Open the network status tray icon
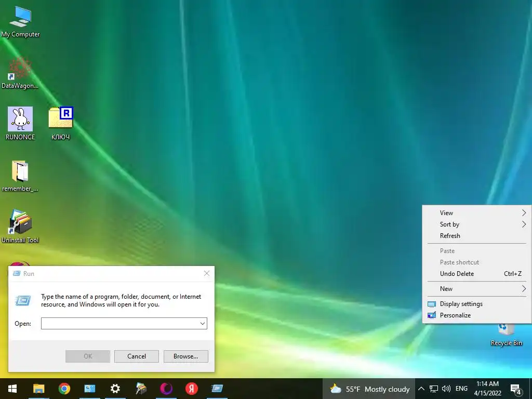The image size is (532, 399). tap(433, 389)
